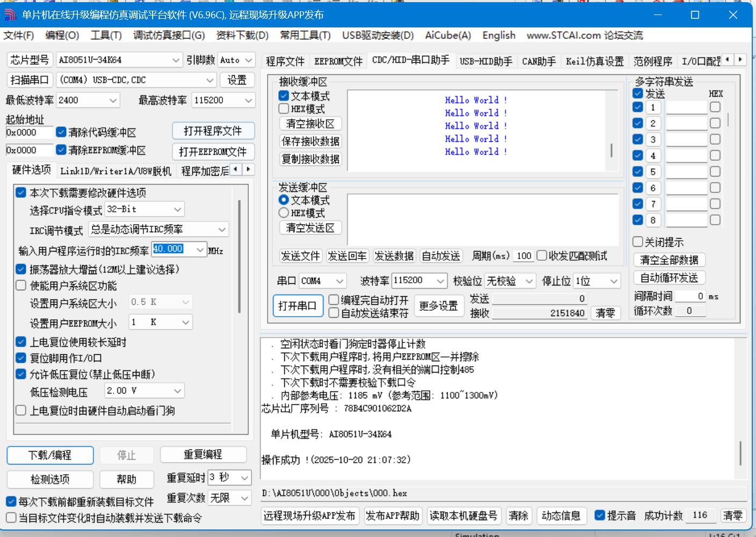The width and height of the screenshot is (756, 537).
Task: Enable 关闭提示 checkbox
Action: (638, 242)
